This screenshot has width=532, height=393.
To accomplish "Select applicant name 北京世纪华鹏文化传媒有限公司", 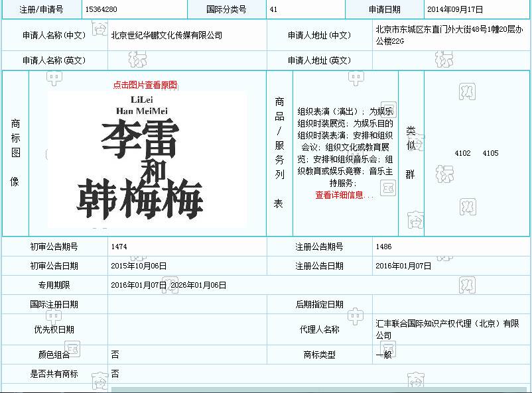I will [166, 35].
